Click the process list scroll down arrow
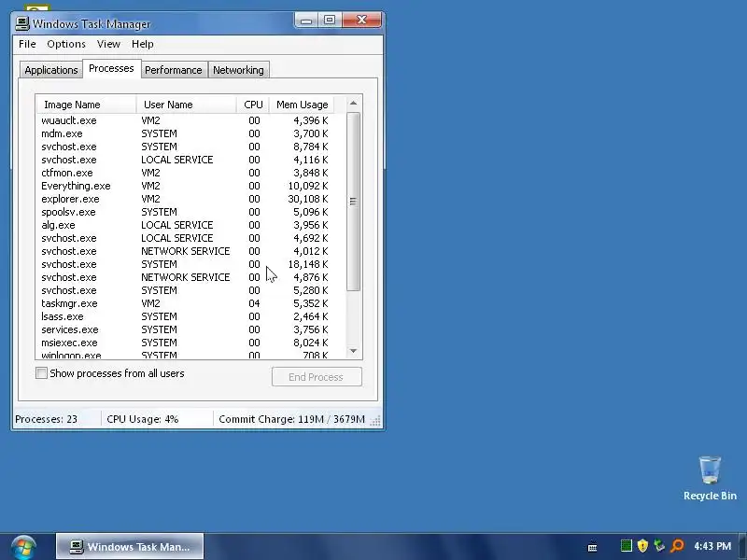The width and height of the screenshot is (747, 560). [x=353, y=351]
